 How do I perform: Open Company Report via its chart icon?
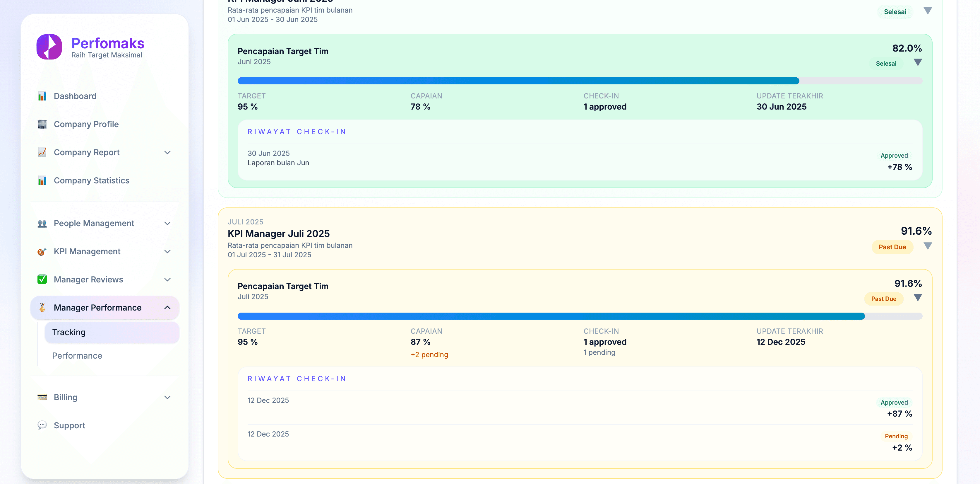pos(42,152)
